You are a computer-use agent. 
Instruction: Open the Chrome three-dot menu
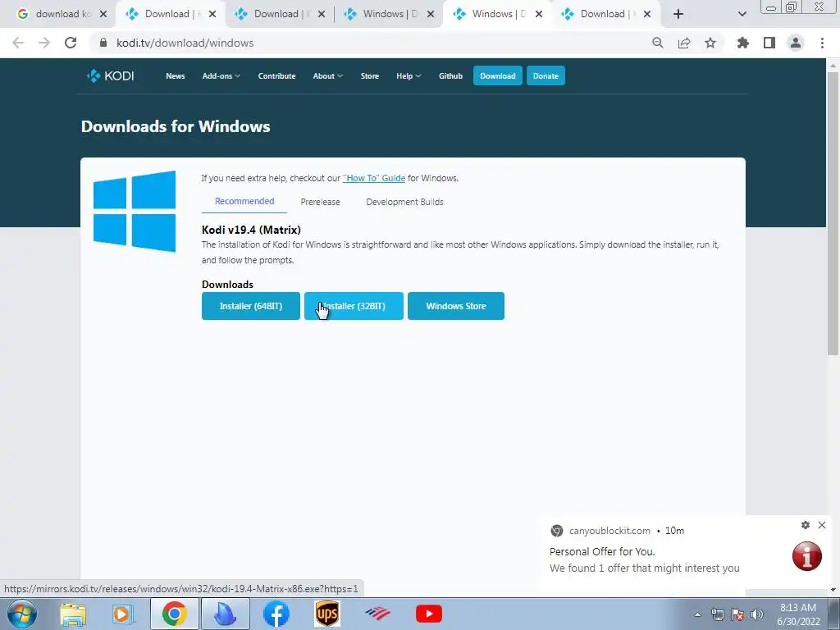point(822,43)
